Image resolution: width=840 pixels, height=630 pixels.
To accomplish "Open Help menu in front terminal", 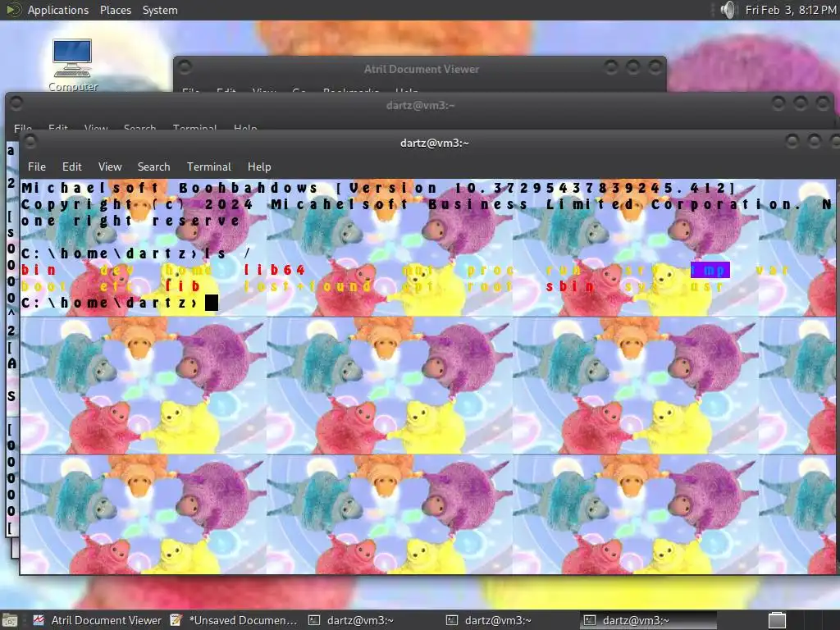I will (x=259, y=167).
